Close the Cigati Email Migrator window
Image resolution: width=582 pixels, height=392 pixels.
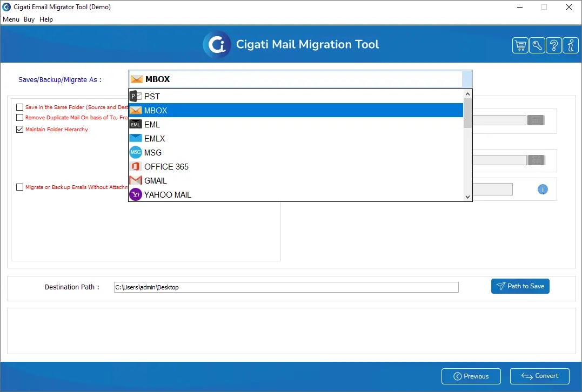point(568,7)
